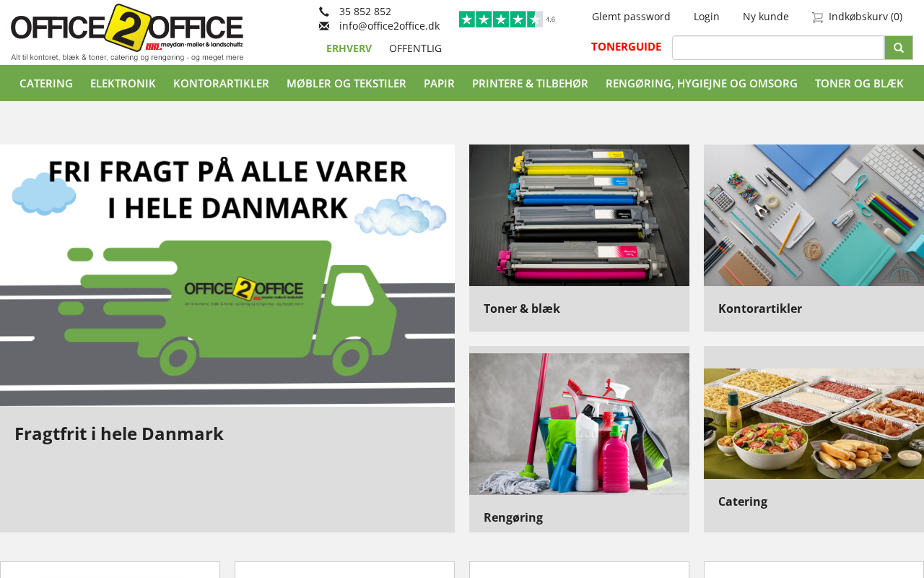Click the Glemt password link
This screenshot has width=924, height=578.
631,17
